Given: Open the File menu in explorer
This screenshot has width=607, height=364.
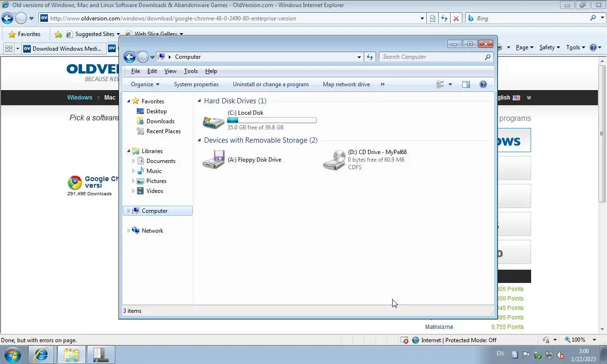Looking at the screenshot, I should click(x=136, y=71).
